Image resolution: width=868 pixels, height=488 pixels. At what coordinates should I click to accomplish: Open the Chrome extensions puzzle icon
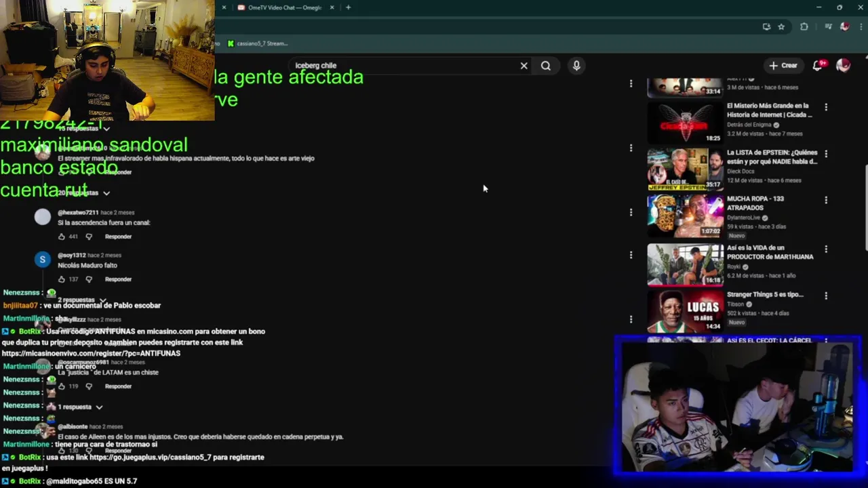[804, 26]
